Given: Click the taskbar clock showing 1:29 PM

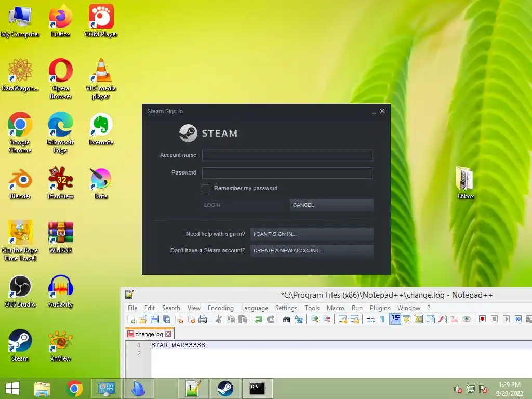Looking at the screenshot, I should point(510,389).
